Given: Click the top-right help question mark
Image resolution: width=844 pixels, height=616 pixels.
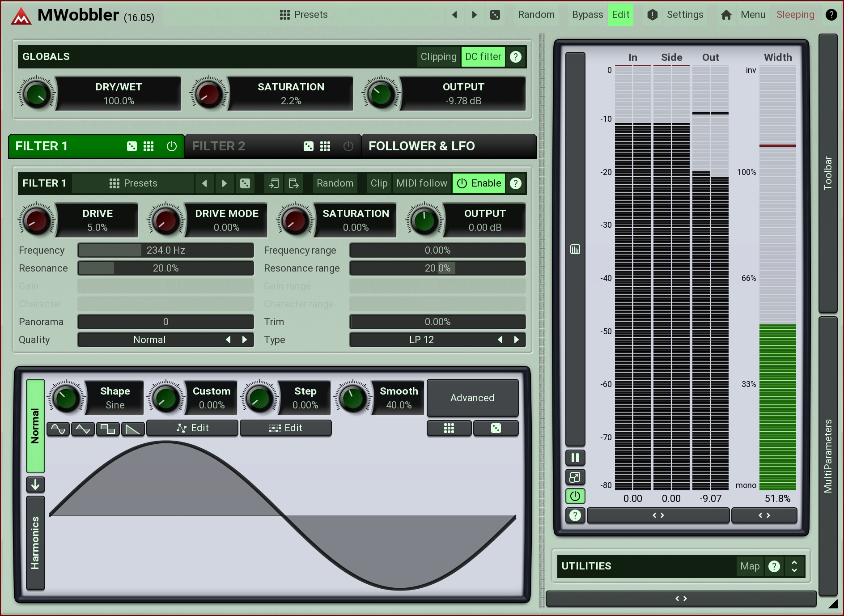Looking at the screenshot, I should tap(831, 15).
